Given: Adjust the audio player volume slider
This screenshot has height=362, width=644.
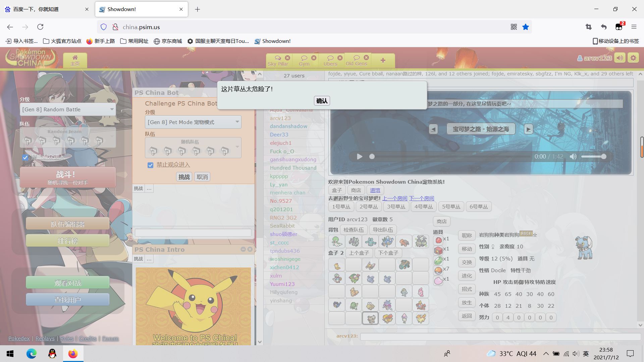Looking at the screenshot, I should (593, 157).
